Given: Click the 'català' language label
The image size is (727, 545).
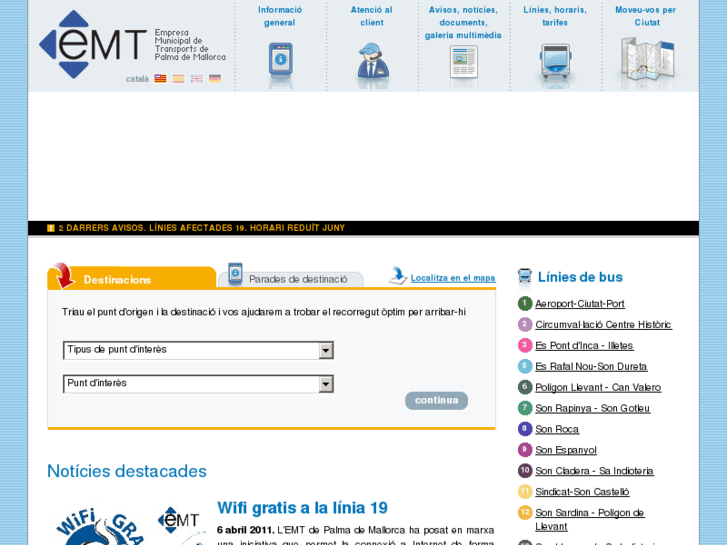Looking at the screenshot, I should pos(137,79).
